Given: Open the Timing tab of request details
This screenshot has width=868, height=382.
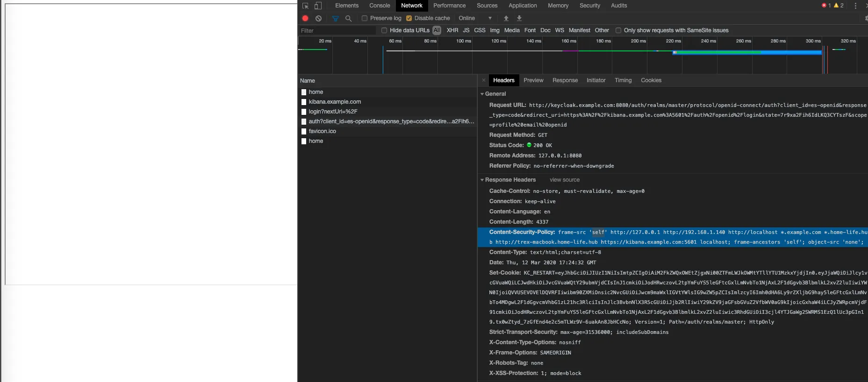Looking at the screenshot, I should pos(623,80).
